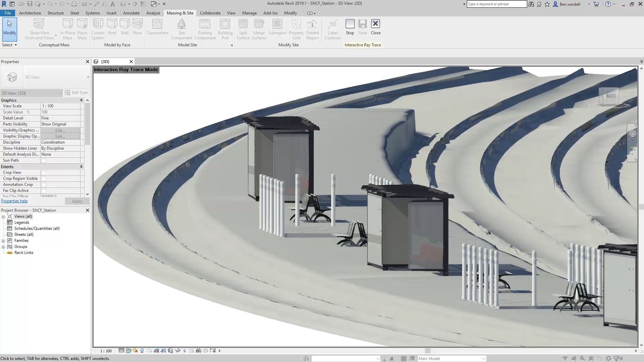Select the Split Surface tool
Screen dimensions: 644x362
point(243,29)
